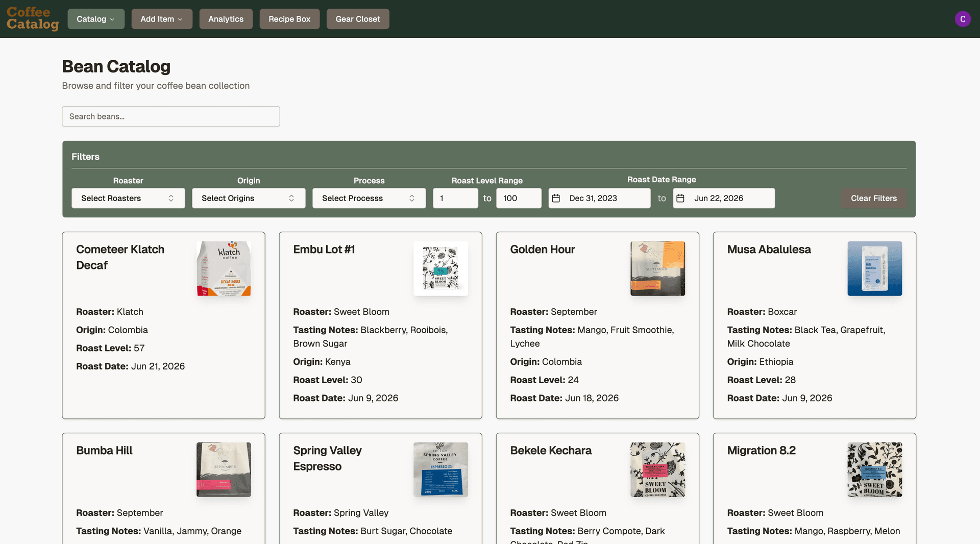Expand the Add Item menu
The height and width of the screenshot is (544, 980).
[162, 19]
